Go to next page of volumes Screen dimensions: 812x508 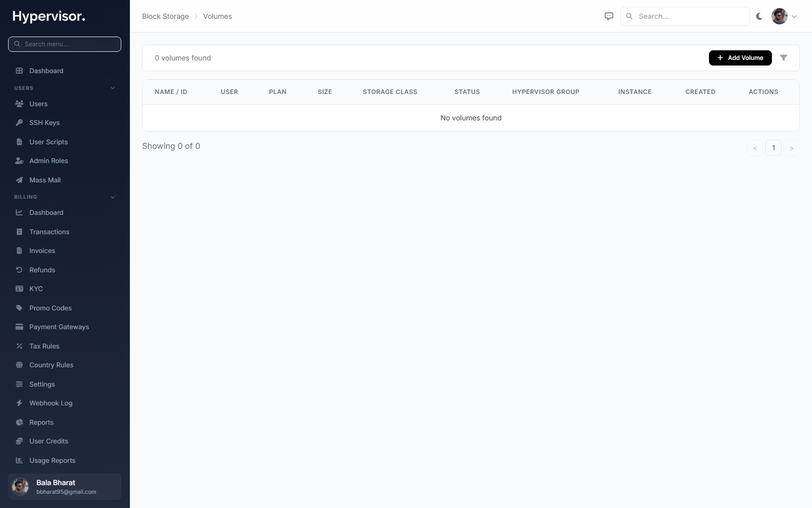(x=792, y=148)
